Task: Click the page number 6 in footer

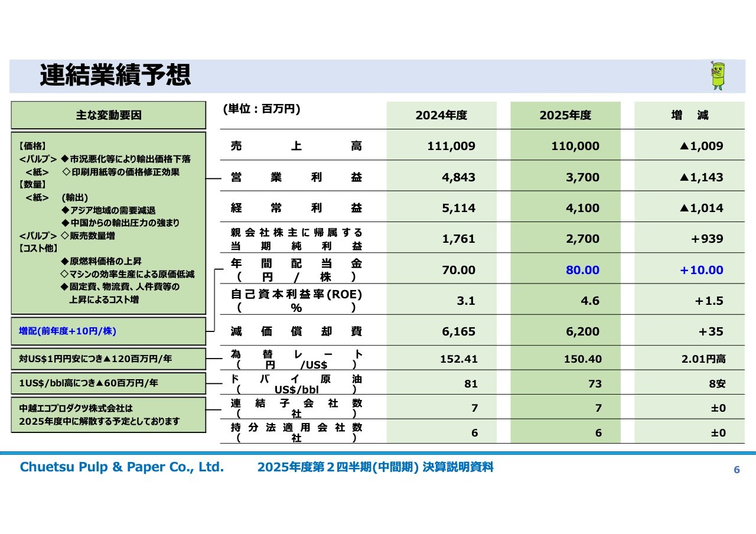Action: (x=736, y=470)
